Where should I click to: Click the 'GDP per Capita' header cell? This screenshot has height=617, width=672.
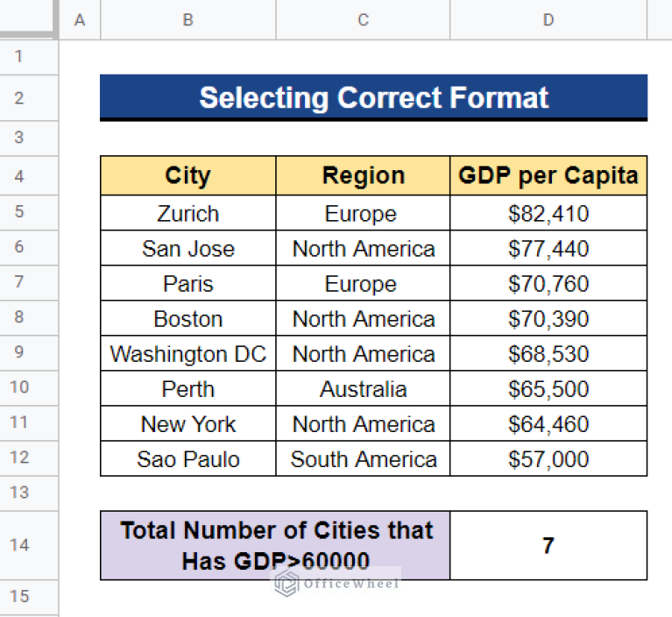(x=548, y=176)
